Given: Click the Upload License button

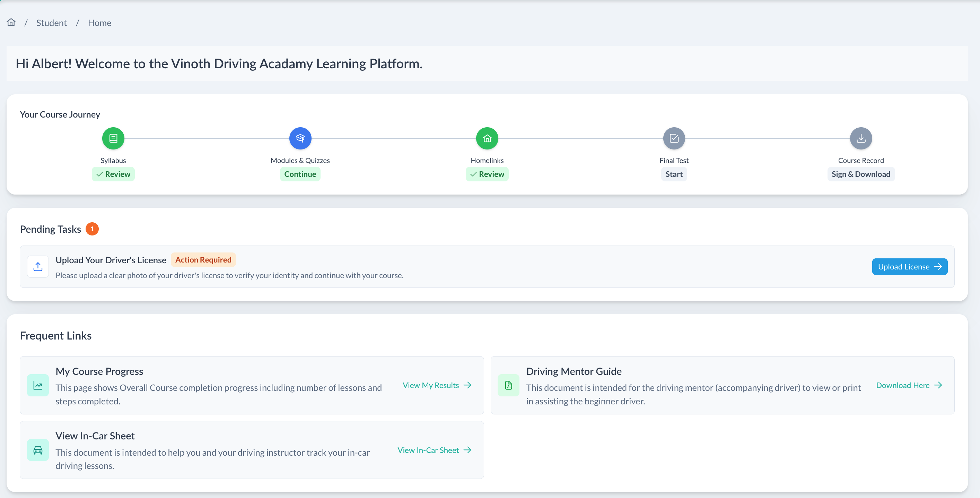Looking at the screenshot, I should 909,267.
